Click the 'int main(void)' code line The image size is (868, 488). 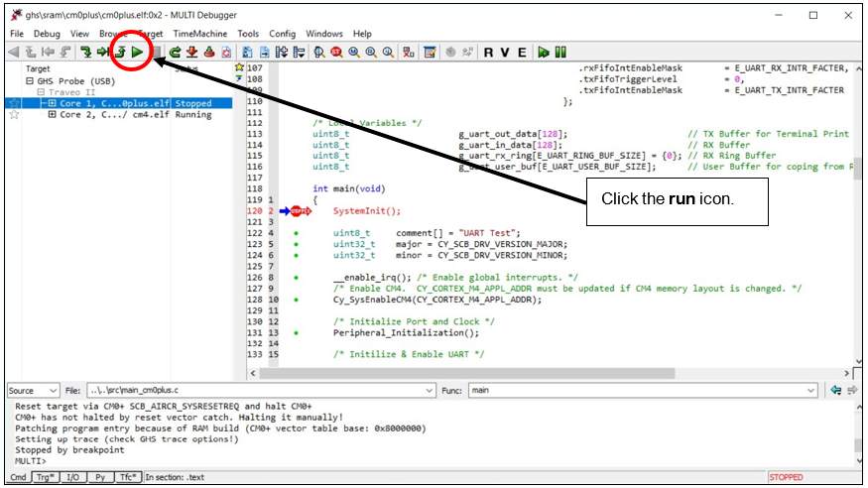pos(349,188)
